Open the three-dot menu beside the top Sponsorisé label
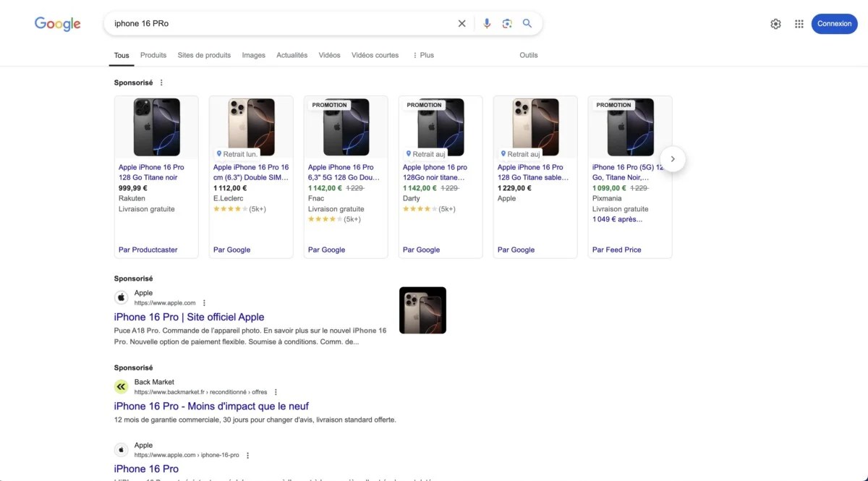 161,83
